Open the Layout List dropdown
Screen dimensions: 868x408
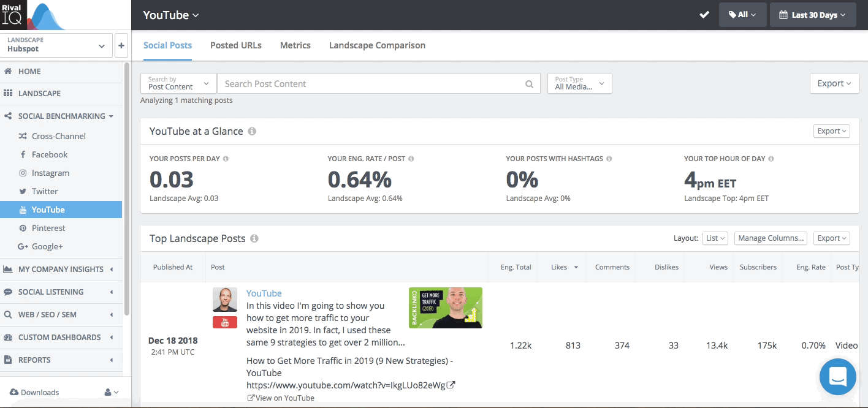pos(715,238)
